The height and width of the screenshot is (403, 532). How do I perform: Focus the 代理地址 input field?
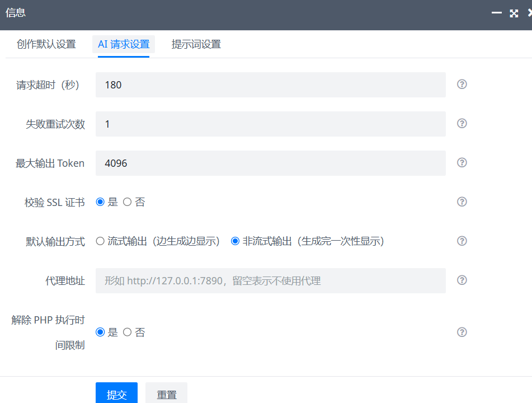tap(270, 281)
